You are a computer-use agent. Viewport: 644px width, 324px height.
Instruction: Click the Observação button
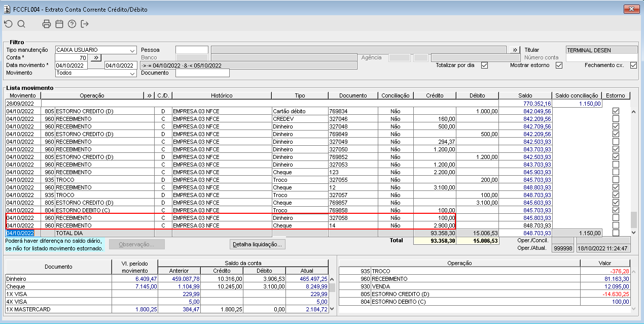tap(137, 244)
